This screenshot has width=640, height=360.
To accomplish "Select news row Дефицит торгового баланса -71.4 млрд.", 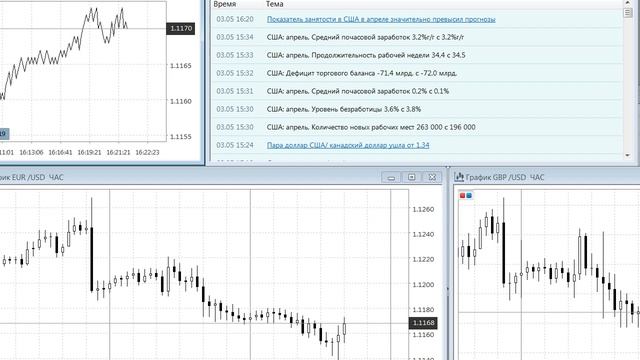I will [x=417, y=73].
